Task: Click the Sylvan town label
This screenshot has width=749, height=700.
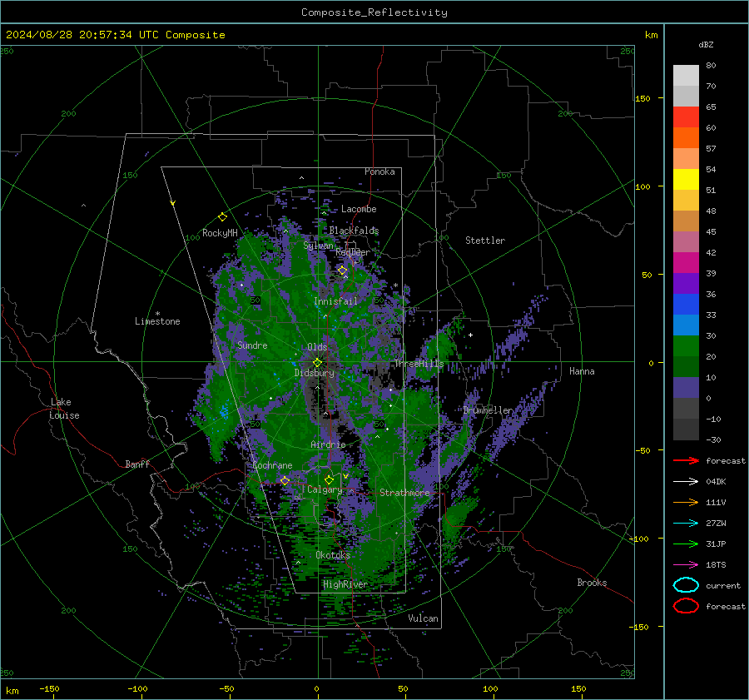Action: coord(318,246)
